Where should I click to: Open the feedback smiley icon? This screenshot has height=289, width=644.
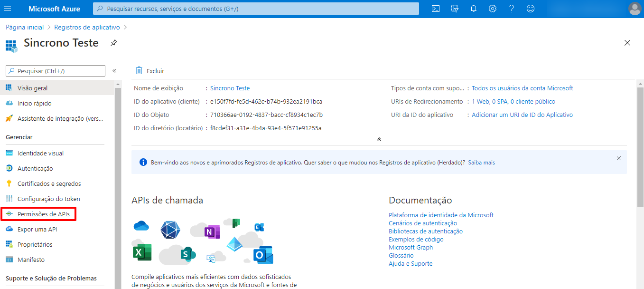[x=531, y=9]
